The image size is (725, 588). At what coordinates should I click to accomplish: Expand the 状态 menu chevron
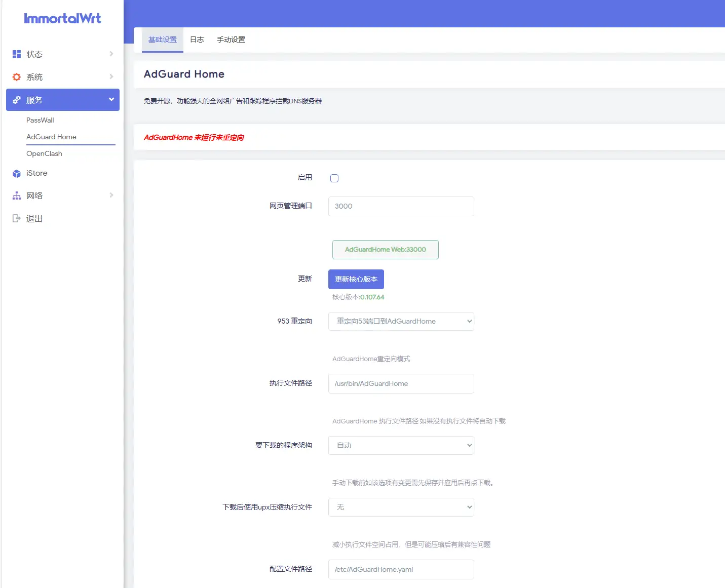click(111, 54)
